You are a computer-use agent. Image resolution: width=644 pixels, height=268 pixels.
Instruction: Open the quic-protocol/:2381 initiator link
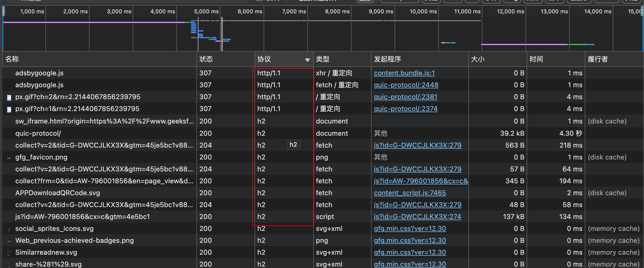(x=406, y=97)
